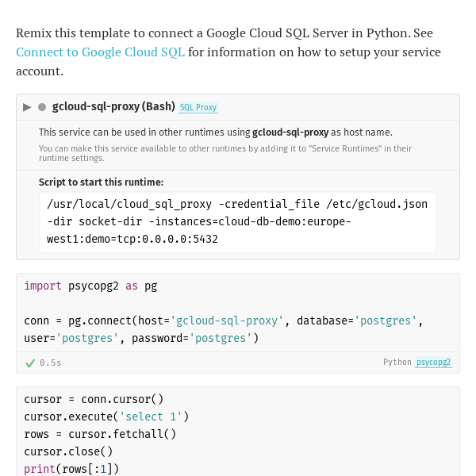Click the intro paragraph about remixing template
The image size is (476, 476).
pyautogui.click(x=228, y=52)
